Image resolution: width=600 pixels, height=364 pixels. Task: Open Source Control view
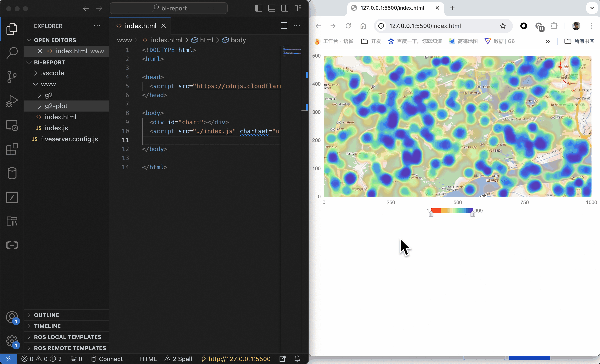(x=12, y=77)
